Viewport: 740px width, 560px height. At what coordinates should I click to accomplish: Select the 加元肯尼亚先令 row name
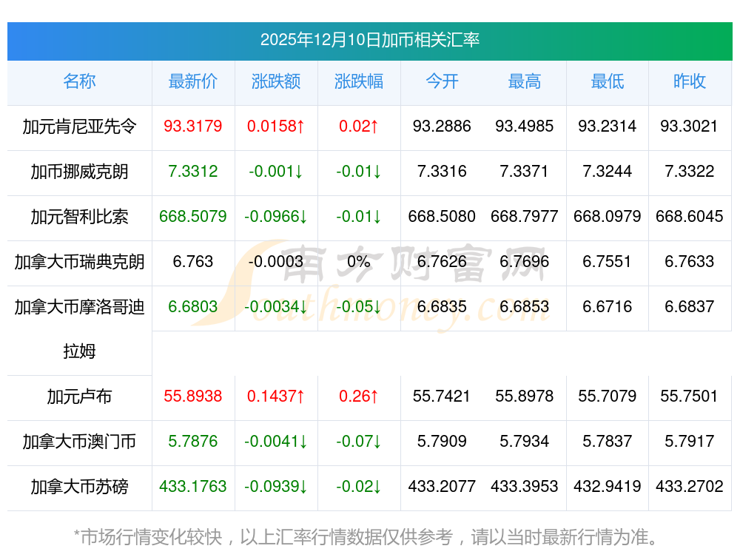coord(79,126)
